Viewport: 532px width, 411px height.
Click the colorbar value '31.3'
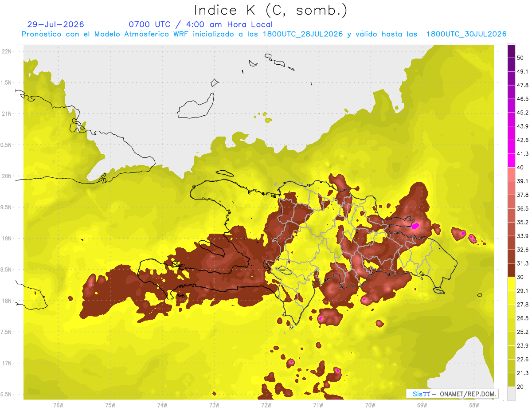tap(522, 263)
